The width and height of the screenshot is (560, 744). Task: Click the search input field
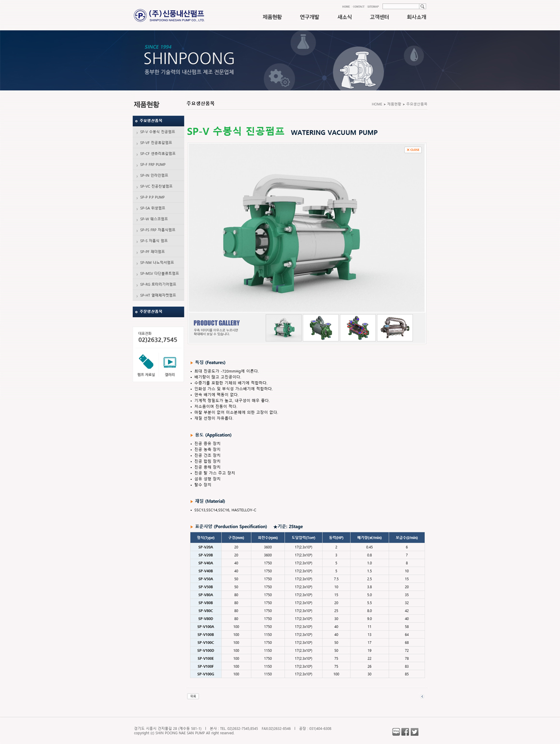(x=400, y=6)
